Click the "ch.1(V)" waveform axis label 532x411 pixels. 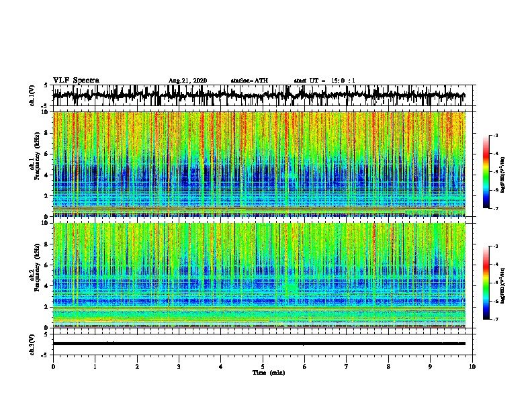pos(32,95)
